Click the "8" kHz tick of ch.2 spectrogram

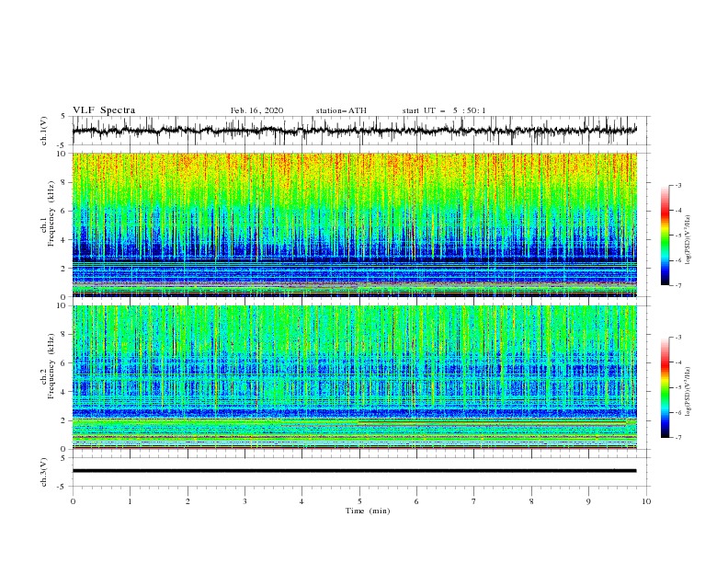65,335
